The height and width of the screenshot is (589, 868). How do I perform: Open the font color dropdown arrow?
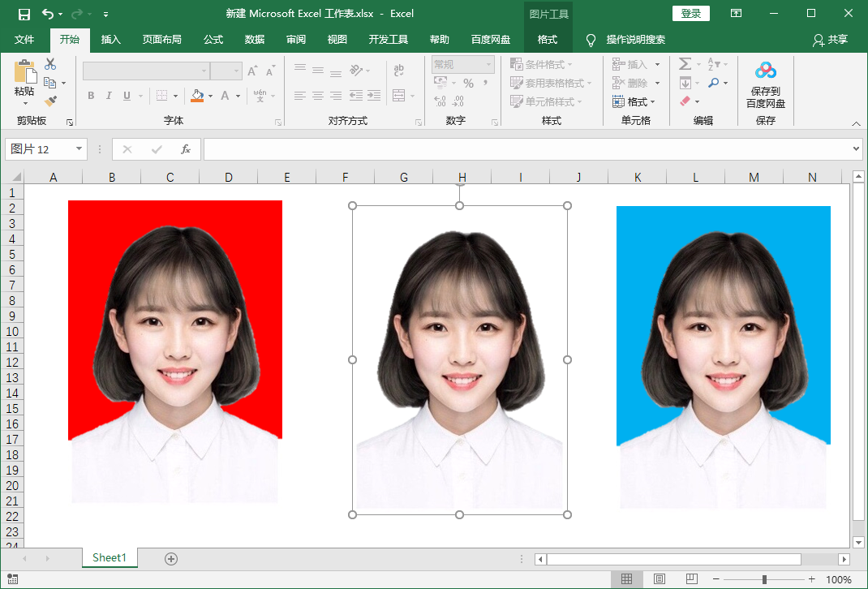[x=236, y=95]
